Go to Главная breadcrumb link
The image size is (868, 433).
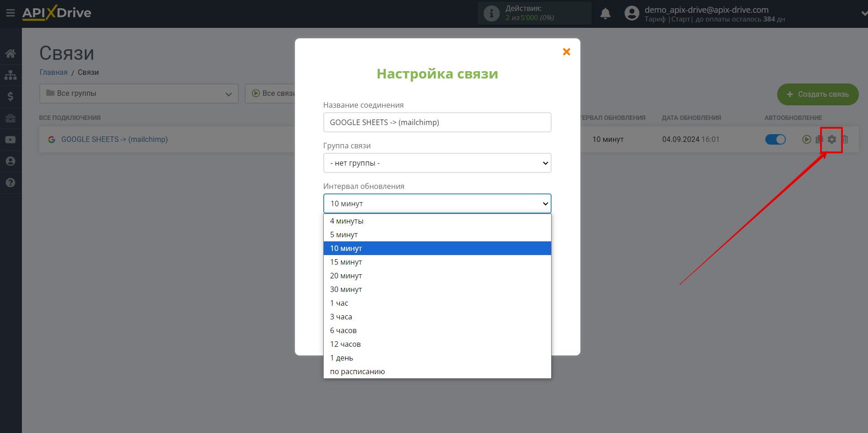[x=53, y=72]
